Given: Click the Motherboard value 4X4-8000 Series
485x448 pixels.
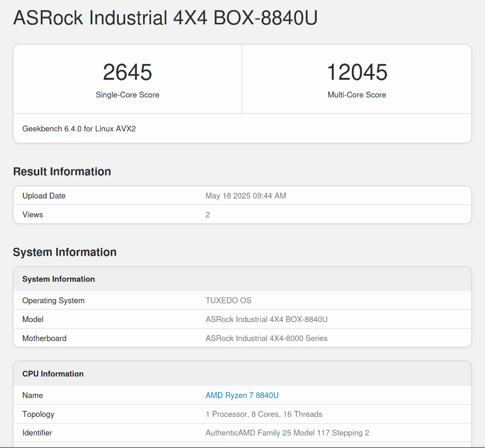Looking at the screenshot, I should point(266,338).
